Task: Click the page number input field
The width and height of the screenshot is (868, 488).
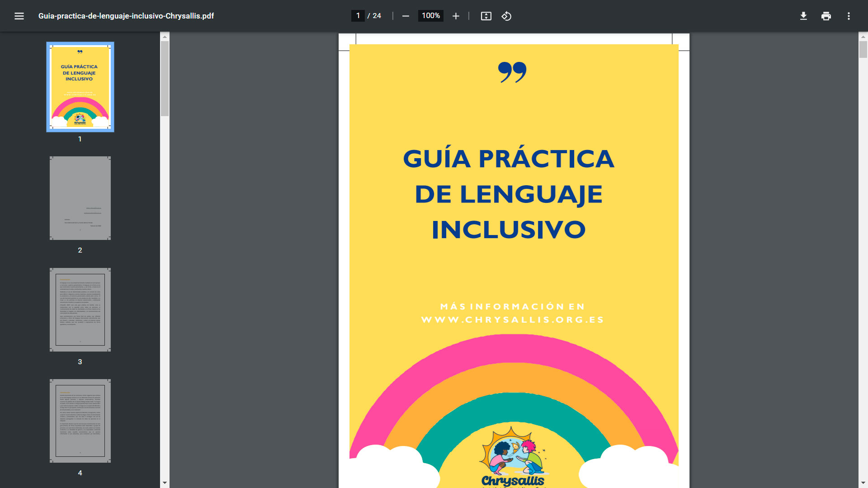Action: 358,16
